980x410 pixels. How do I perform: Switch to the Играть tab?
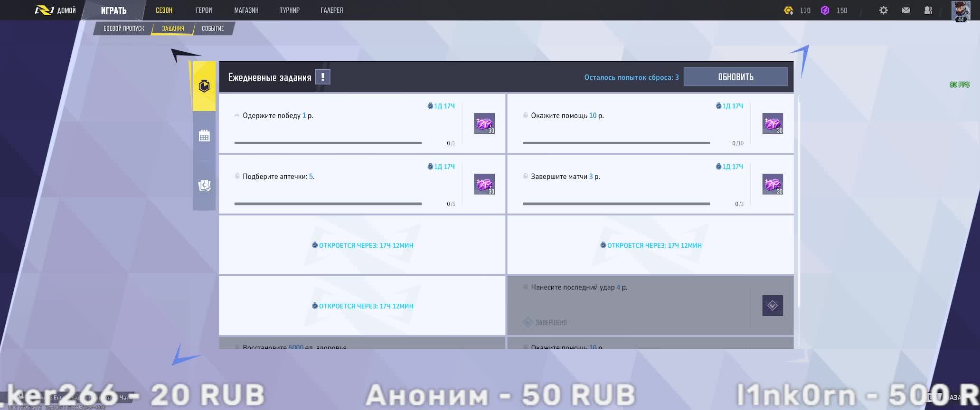click(113, 10)
